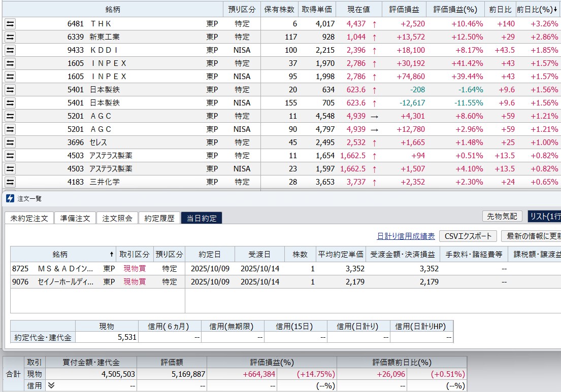The width and height of the screenshot is (561, 392).
Task: Expand the 信用 totals chevron
Action: [51, 385]
